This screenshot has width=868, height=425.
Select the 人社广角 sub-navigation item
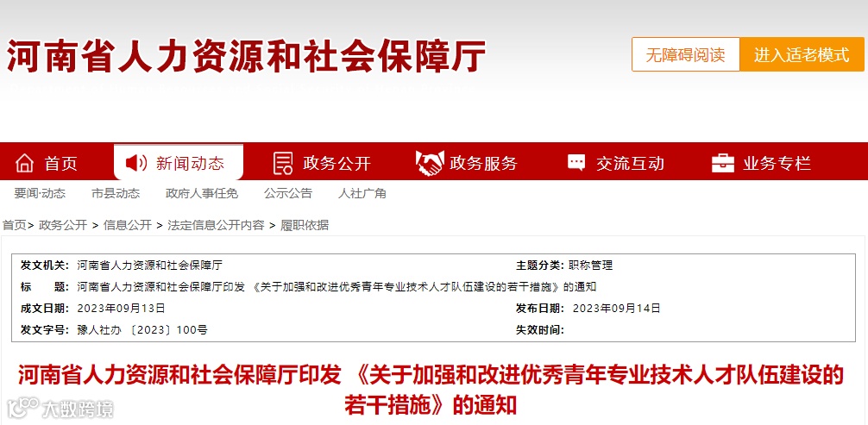[x=362, y=193]
